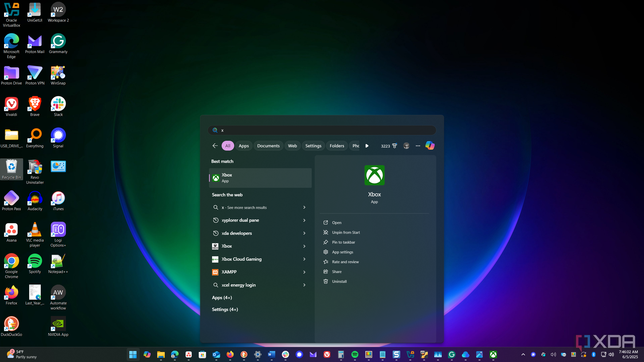Screen dimensions: 644x362
Task: Select the Proton VPN desktop icon
Action: point(35,75)
